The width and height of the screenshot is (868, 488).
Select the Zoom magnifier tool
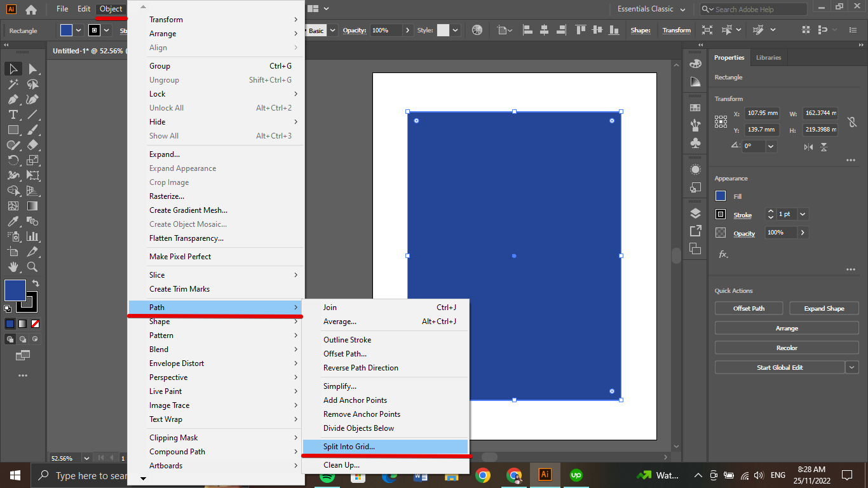click(32, 267)
